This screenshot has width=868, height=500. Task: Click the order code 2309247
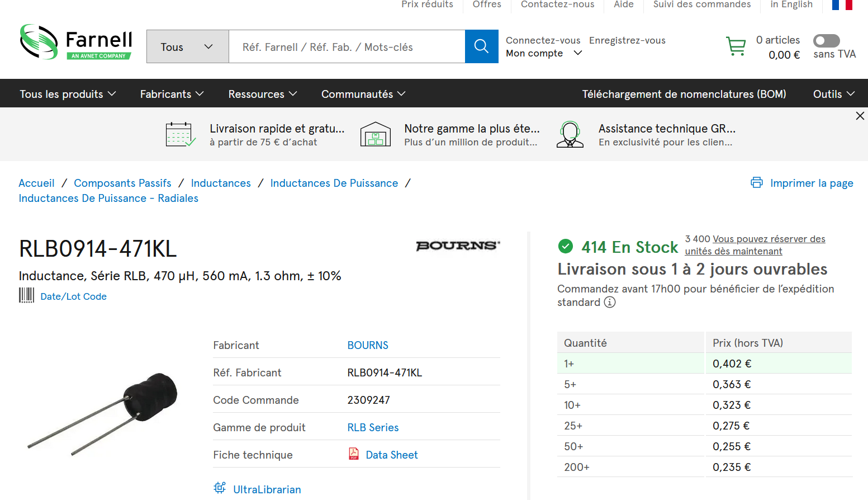(x=368, y=400)
